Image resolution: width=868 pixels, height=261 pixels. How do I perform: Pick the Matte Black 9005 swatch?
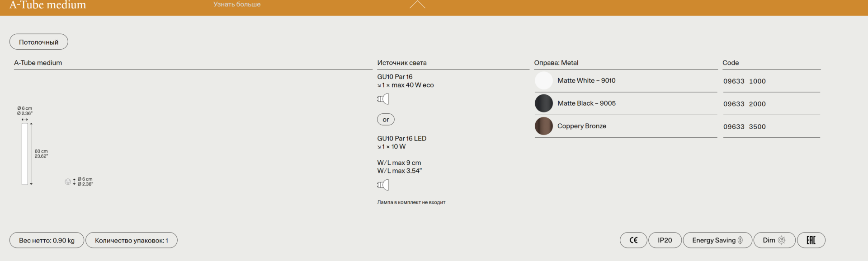[543, 103]
